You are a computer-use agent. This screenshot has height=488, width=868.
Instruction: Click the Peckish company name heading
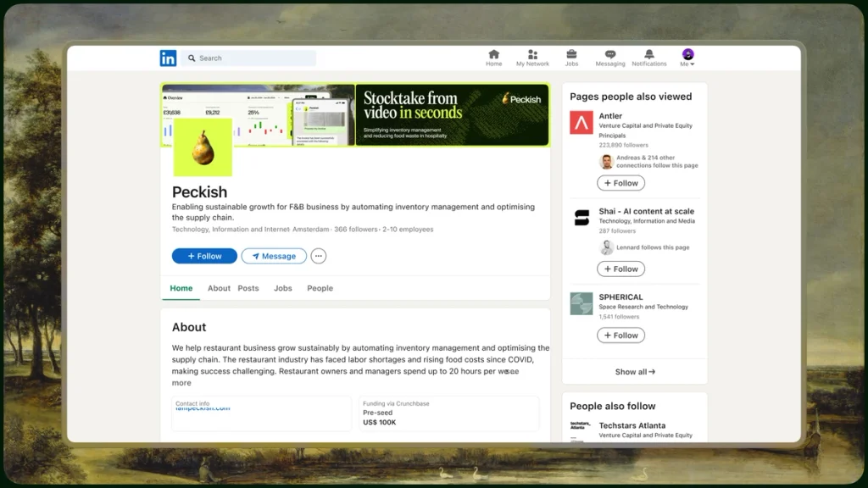click(x=199, y=192)
